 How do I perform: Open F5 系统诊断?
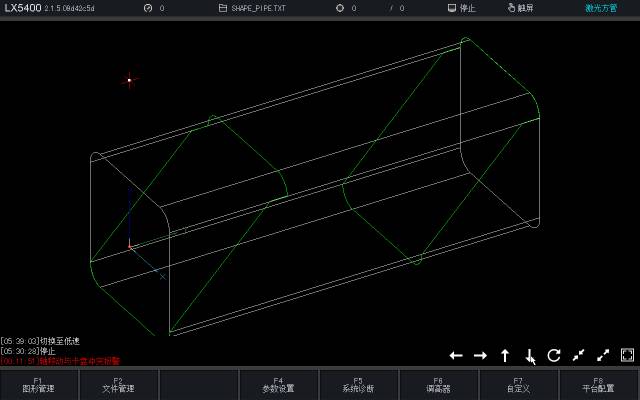click(x=358, y=385)
